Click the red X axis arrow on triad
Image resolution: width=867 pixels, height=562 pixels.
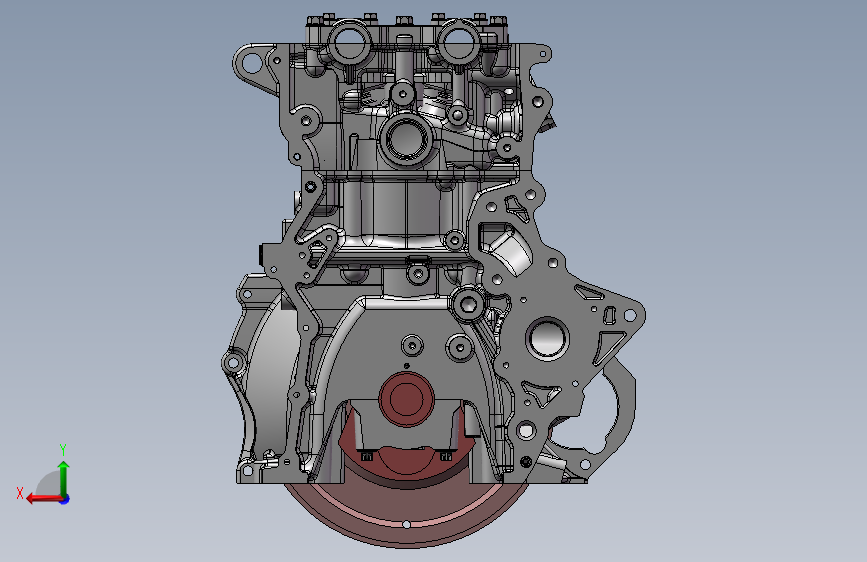coord(43,499)
